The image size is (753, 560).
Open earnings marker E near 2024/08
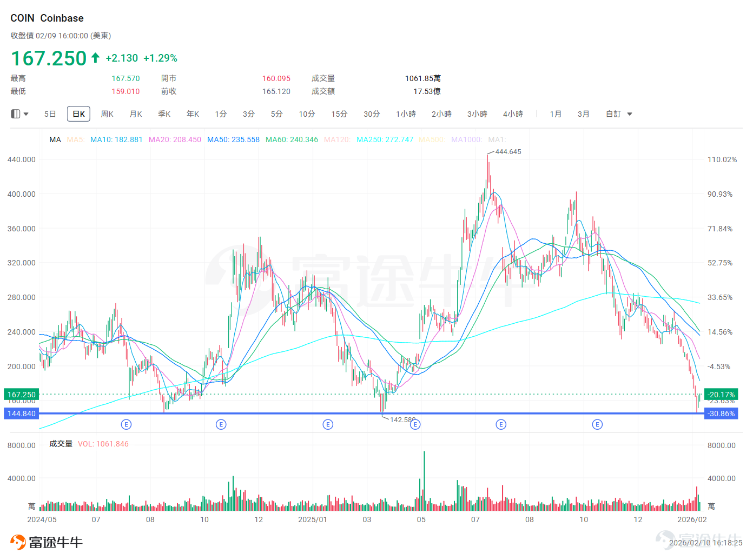point(126,424)
